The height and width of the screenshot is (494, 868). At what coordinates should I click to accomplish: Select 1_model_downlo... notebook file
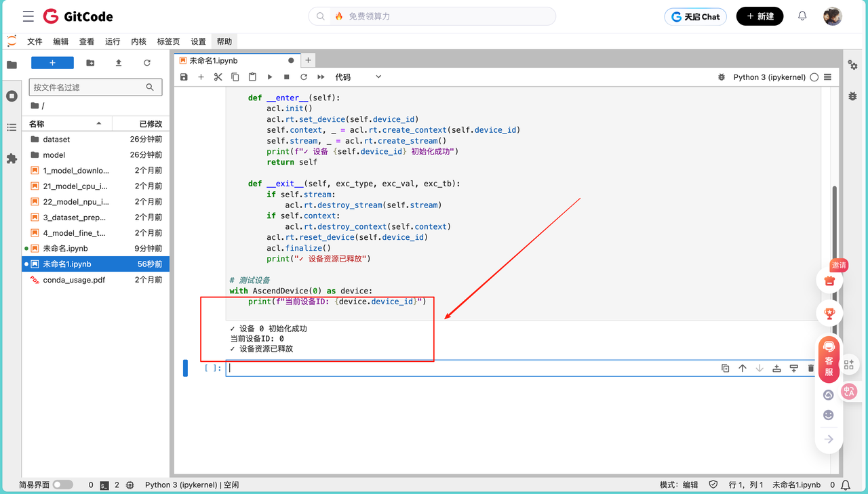[96, 171]
